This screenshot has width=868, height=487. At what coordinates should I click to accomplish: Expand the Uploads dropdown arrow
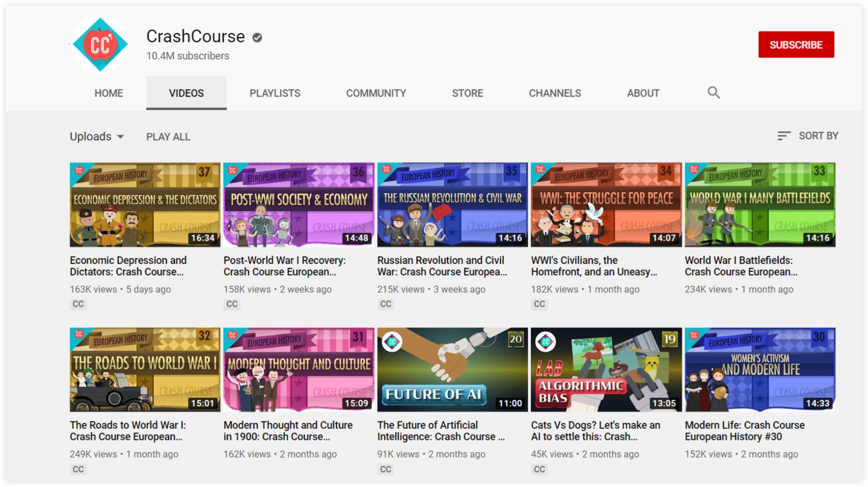(x=121, y=137)
